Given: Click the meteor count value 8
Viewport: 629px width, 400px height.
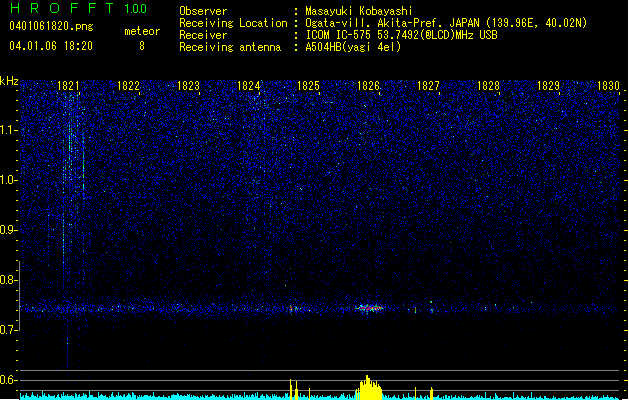Looking at the screenshot, I should (x=142, y=46).
